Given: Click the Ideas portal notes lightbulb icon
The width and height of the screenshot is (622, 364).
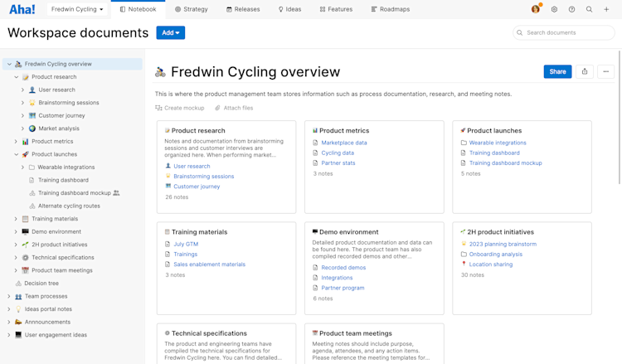Looking at the screenshot, I should (x=18, y=309).
